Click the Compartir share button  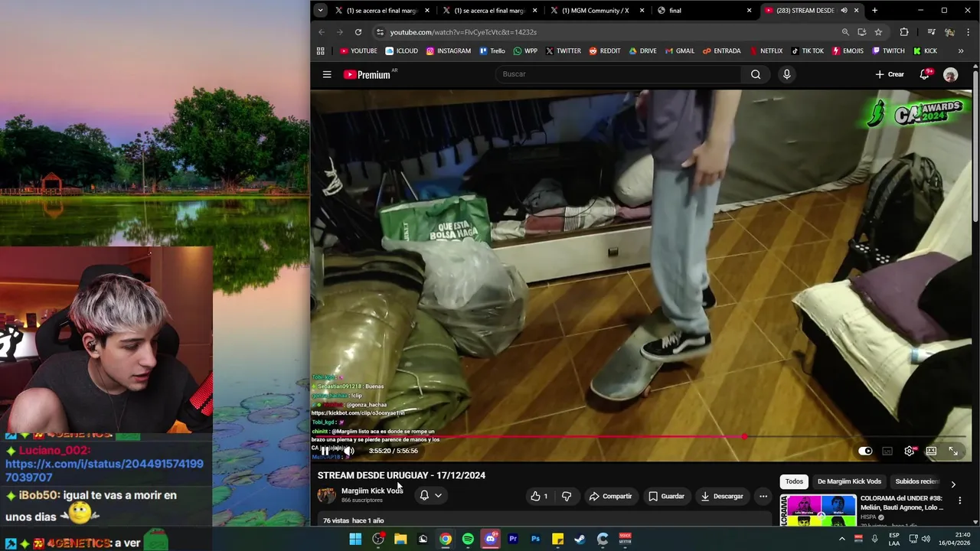pyautogui.click(x=611, y=497)
